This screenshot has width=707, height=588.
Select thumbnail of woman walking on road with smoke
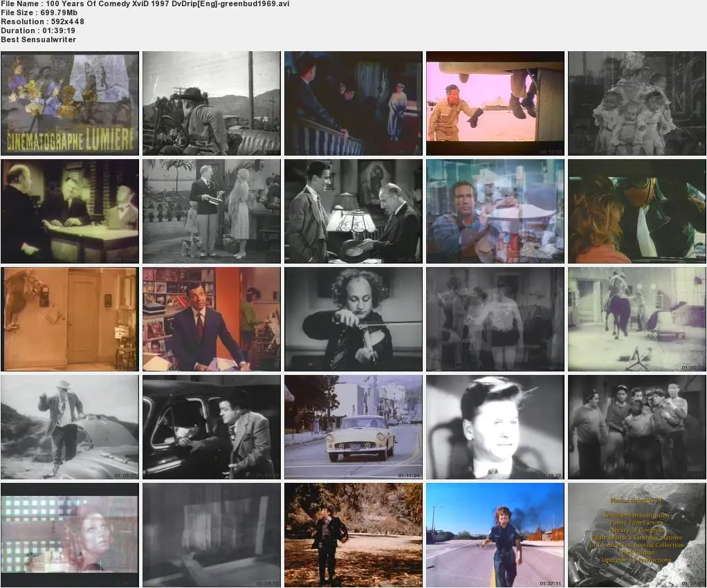coord(495,535)
